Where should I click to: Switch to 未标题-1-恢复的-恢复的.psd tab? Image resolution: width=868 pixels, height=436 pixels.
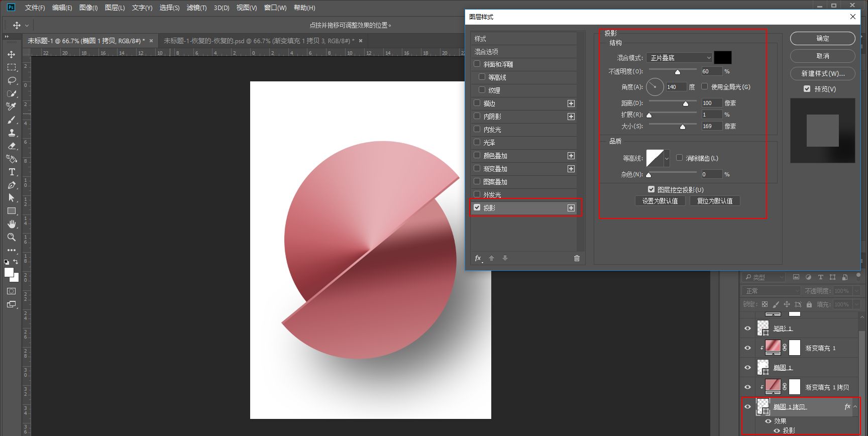click(259, 41)
